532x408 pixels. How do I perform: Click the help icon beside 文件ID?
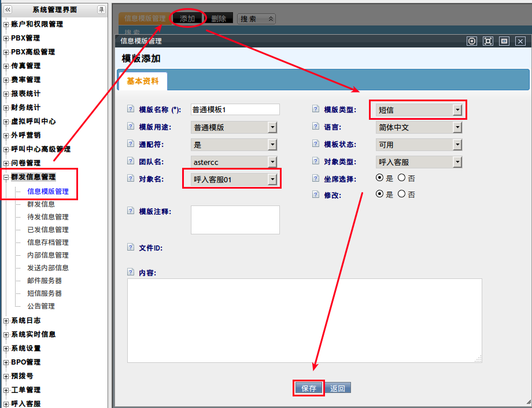[130, 248]
